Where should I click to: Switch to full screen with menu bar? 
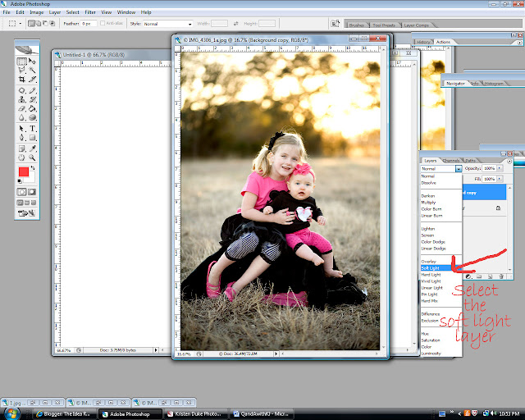tap(27, 203)
